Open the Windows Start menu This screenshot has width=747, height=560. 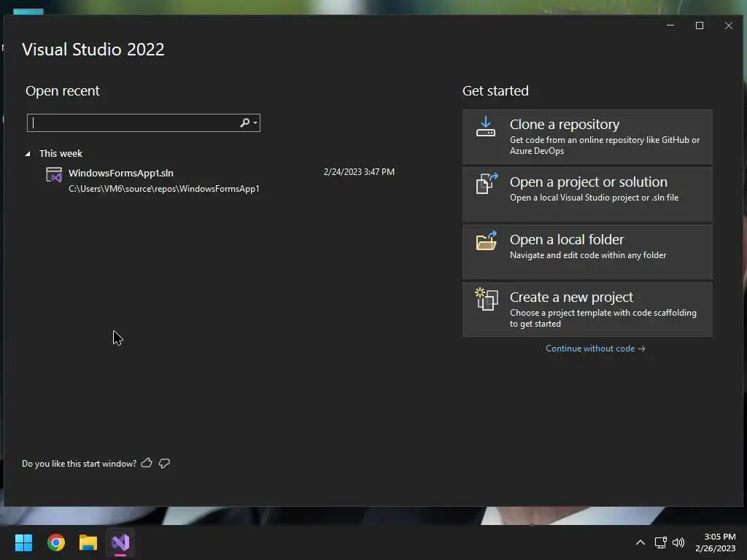point(23,542)
